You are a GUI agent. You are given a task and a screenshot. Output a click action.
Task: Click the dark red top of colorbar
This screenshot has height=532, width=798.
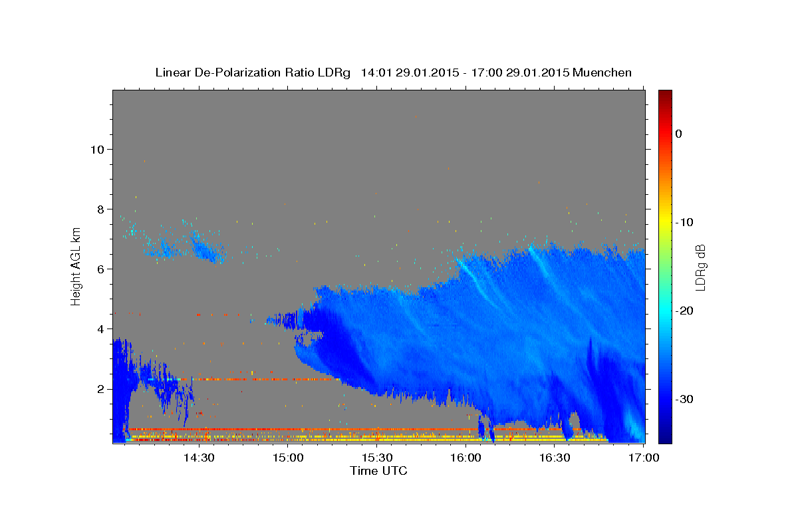[x=665, y=96]
